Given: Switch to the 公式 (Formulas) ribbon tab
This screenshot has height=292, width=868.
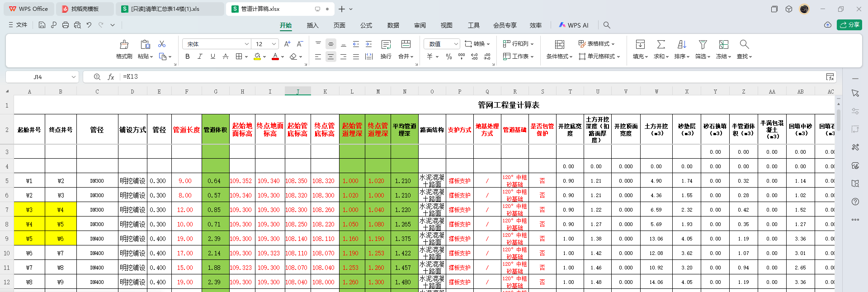Looking at the screenshot, I should [366, 25].
